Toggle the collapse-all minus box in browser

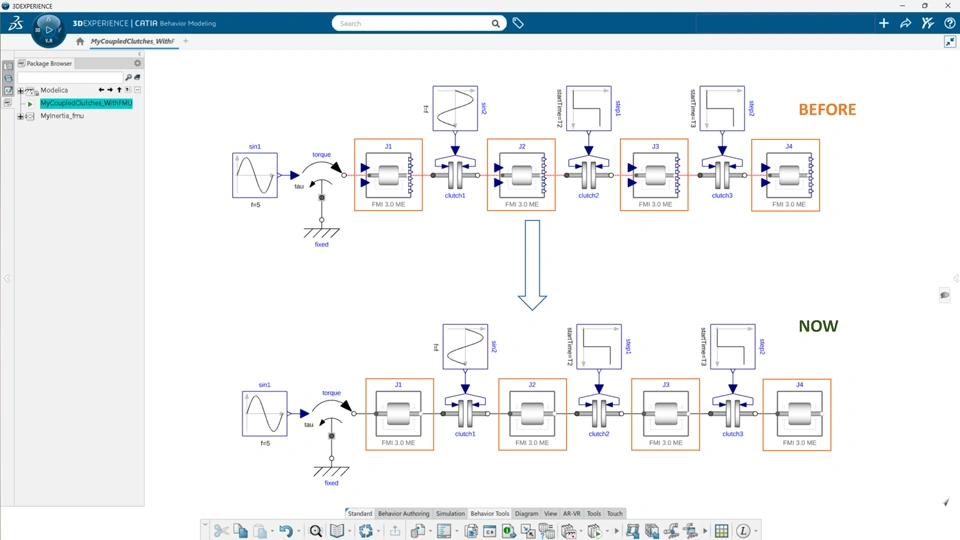137,90
